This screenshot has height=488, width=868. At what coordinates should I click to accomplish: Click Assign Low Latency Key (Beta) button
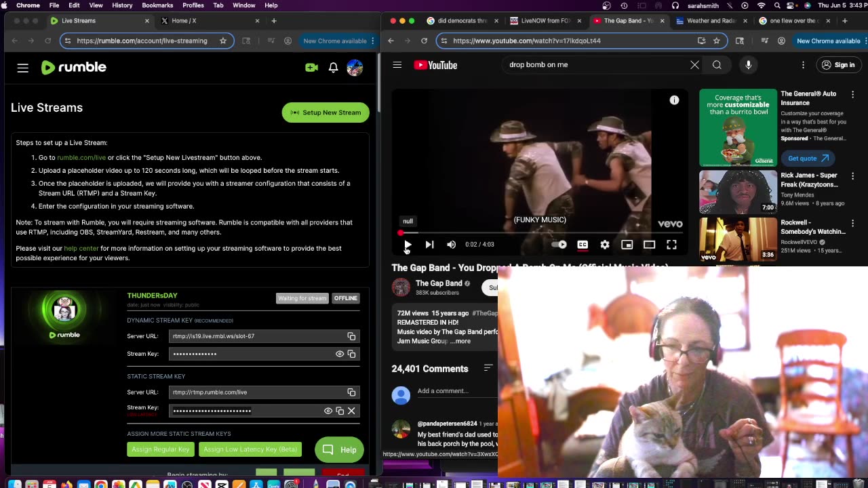pyautogui.click(x=250, y=449)
